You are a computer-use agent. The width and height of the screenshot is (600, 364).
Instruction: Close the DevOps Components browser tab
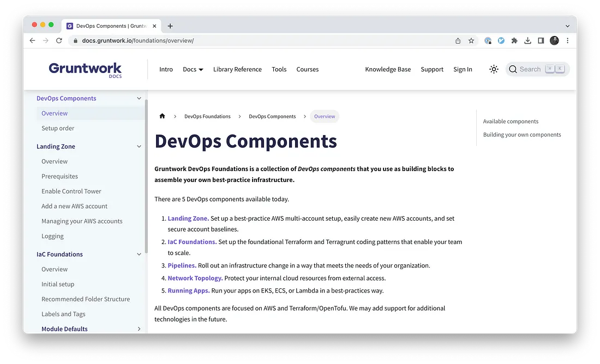[154, 26]
